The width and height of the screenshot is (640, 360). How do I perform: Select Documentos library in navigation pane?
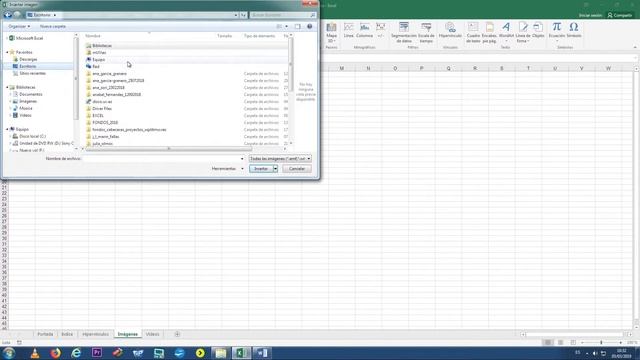click(x=31, y=94)
